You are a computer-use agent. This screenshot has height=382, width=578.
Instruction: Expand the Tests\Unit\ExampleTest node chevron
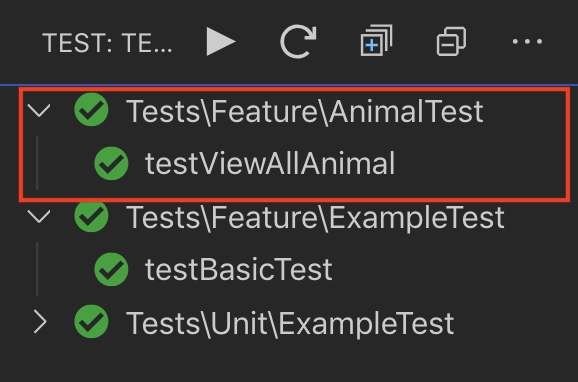point(40,322)
